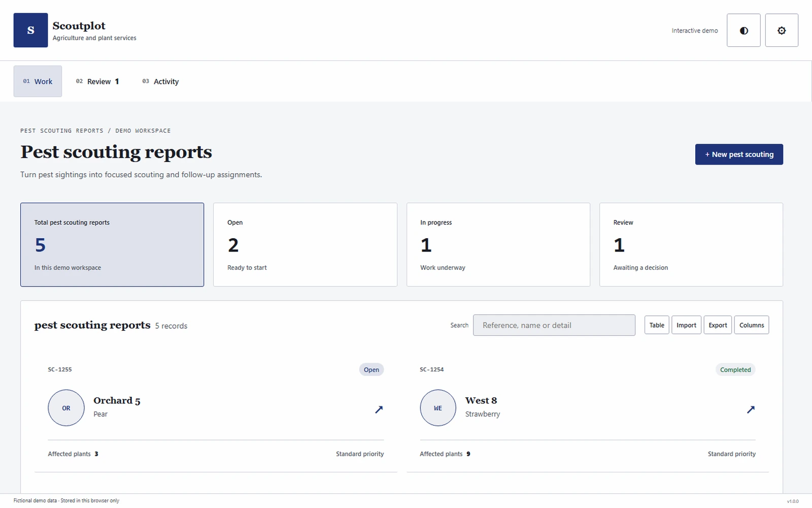Create a new pest scouting report

739,154
